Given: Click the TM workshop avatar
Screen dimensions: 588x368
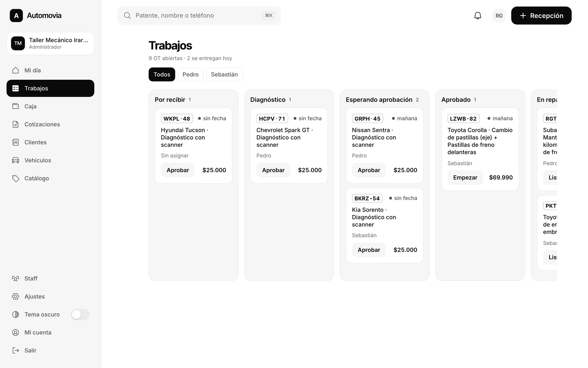Looking at the screenshot, I should coord(18,43).
